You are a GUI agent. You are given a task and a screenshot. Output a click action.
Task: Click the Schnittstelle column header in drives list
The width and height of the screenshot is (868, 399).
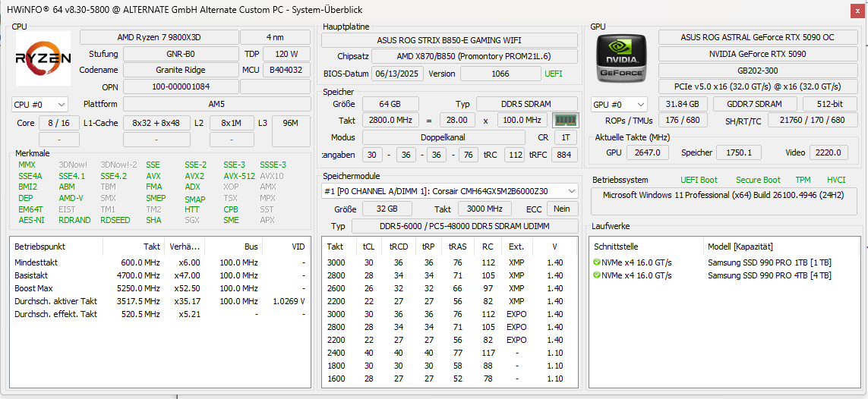(646, 247)
